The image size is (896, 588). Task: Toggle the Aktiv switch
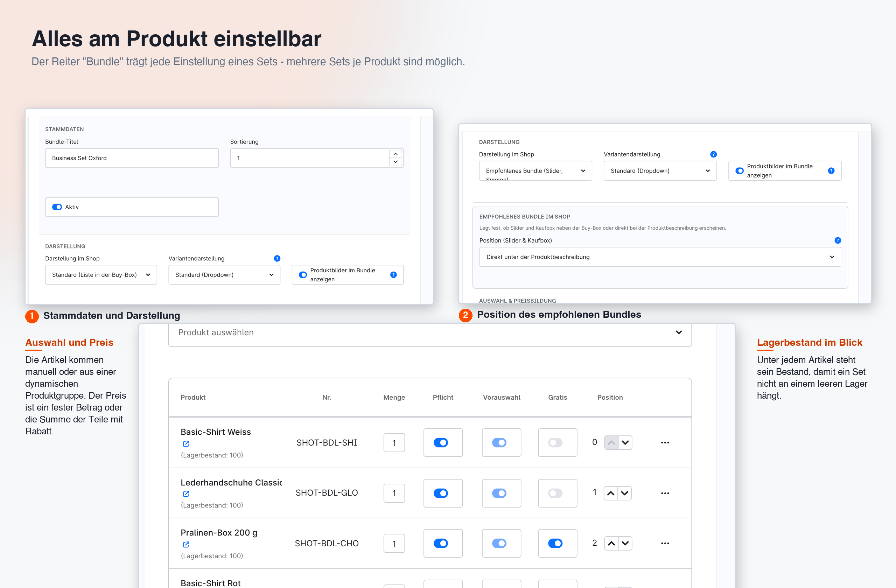tap(57, 207)
